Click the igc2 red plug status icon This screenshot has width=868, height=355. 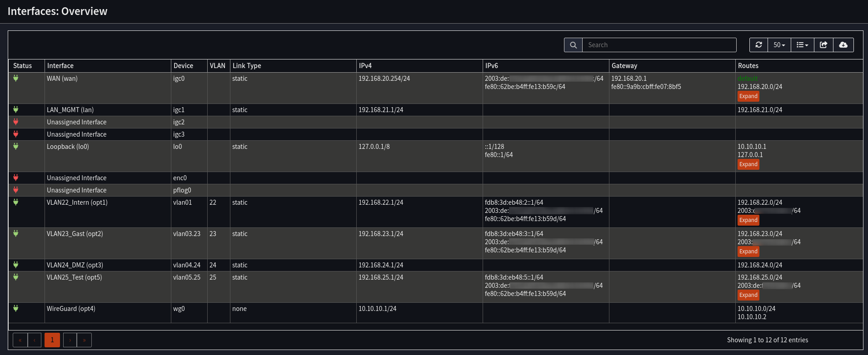pos(16,122)
